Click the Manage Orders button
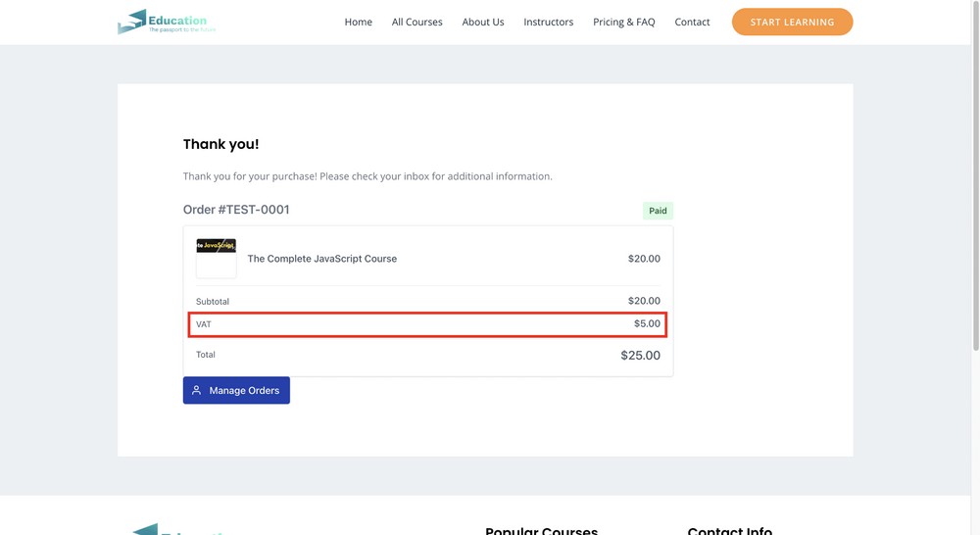This screenshot has width=980, height=535. (236, 390)
